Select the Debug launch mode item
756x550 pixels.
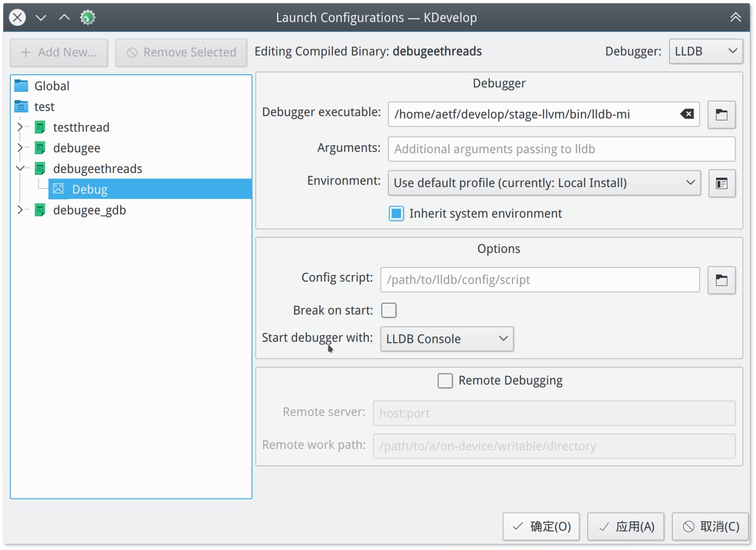point(90,189)
